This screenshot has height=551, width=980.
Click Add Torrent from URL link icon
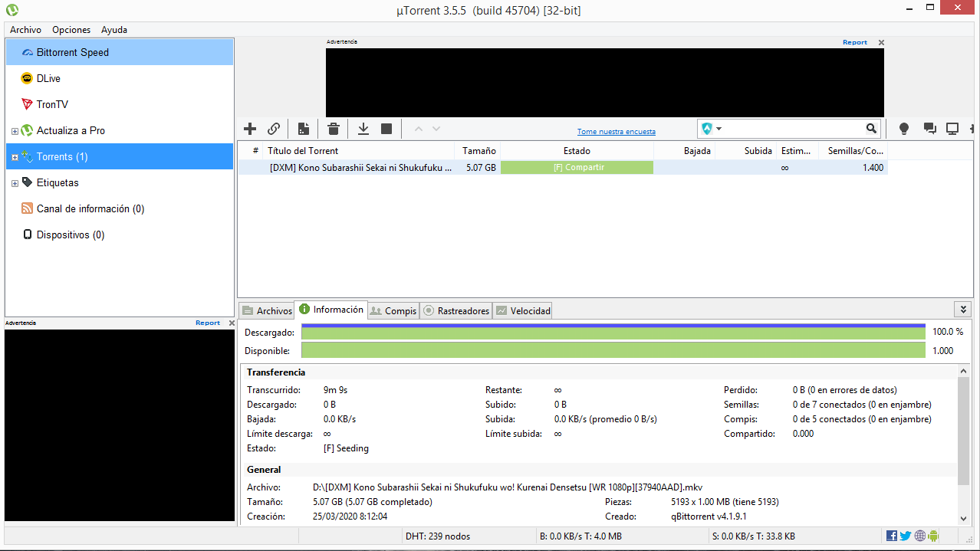pyautogui.click(x=274, y=129)
